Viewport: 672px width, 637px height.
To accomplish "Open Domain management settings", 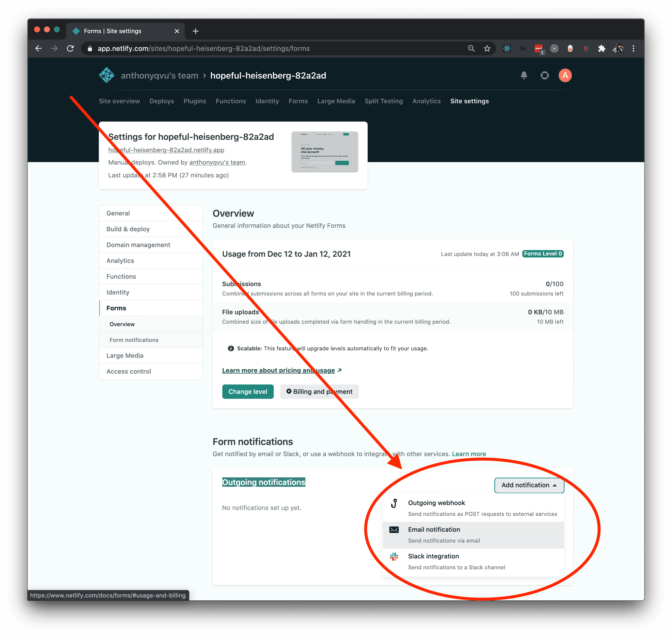I will click(x=151, y=245).
